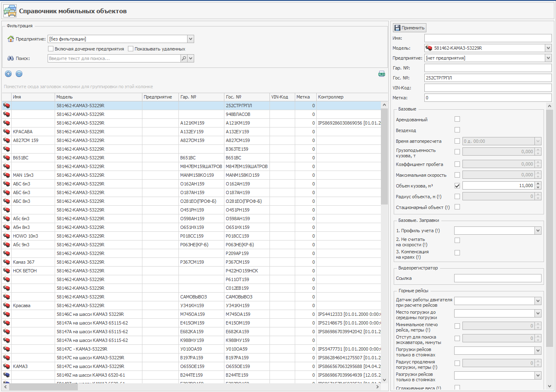Click the truck icon in the Камаз 367 row
The height and width of the screenshot is (392, 556).
pos(7,262)
